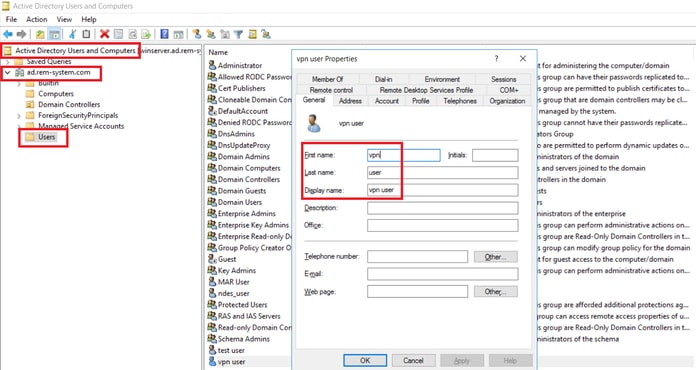Screen dimensions: 696x370
Task: Click the Up one level folder icon
Action: point(40,34)
